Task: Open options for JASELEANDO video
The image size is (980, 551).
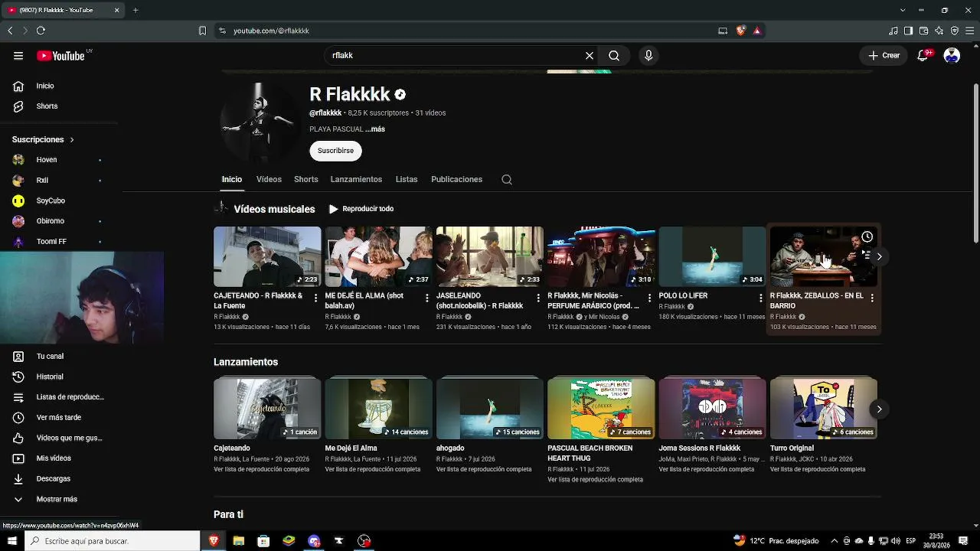Action: point(538,298)
